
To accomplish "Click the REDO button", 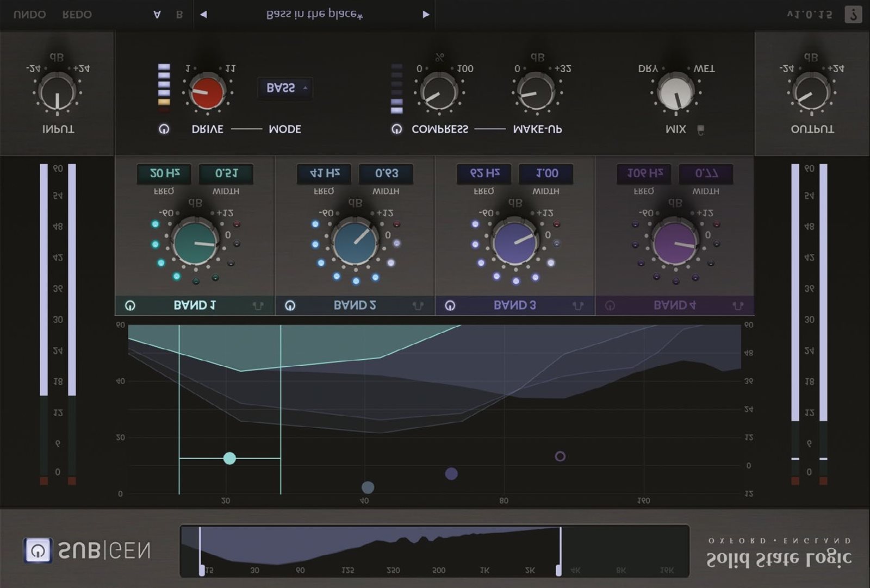I will pos(77,15).
